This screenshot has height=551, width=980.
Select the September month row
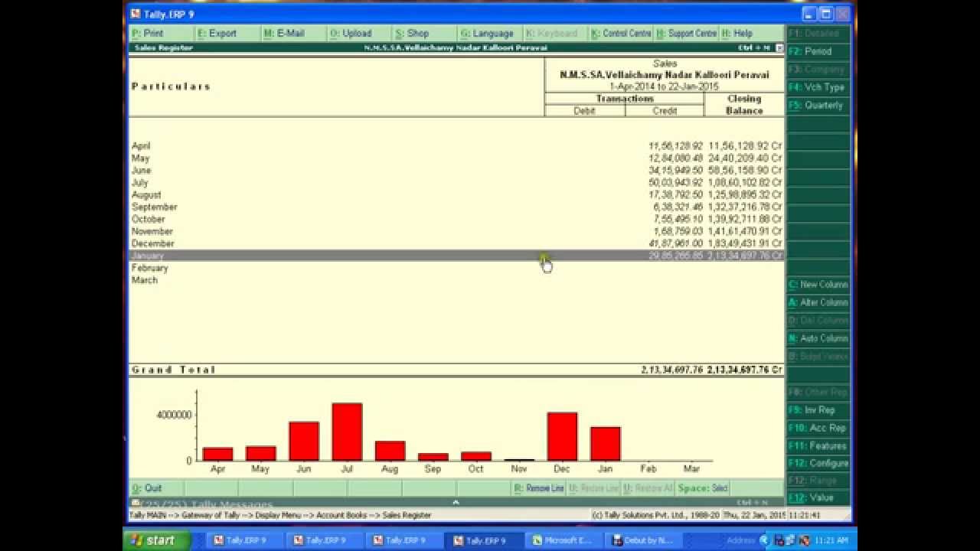456,207
